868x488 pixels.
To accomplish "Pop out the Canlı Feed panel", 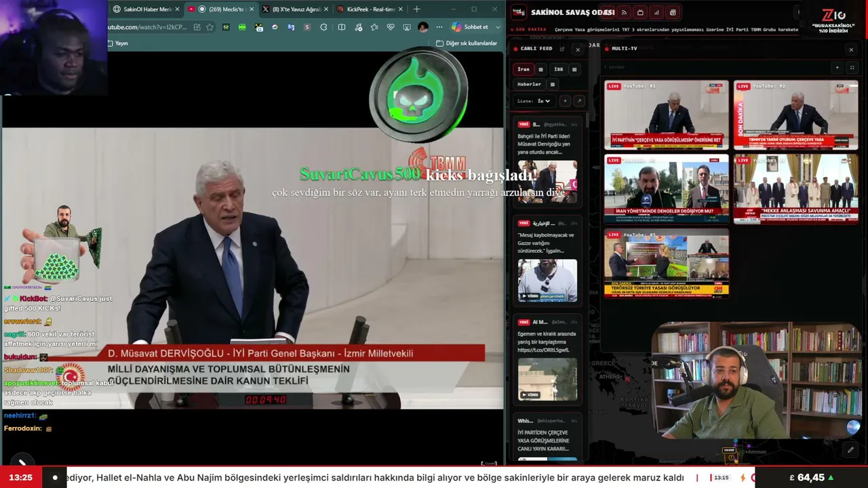I will [x=562, y=49].
